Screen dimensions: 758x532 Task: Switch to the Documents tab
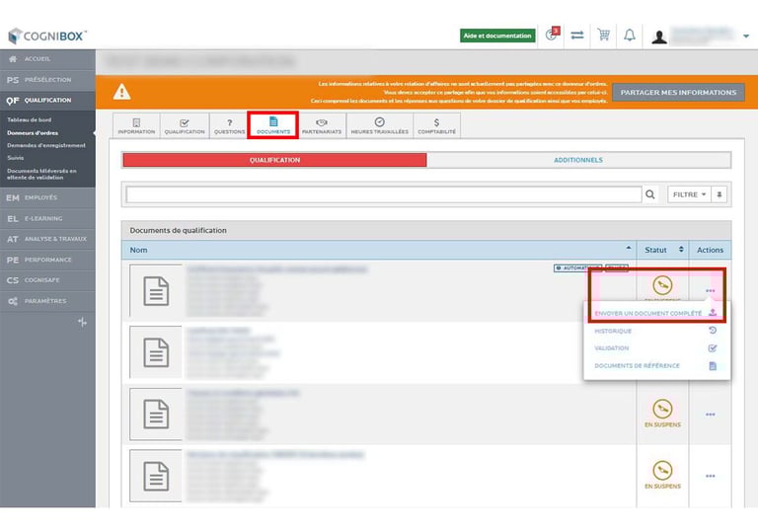tap(273, 125)
